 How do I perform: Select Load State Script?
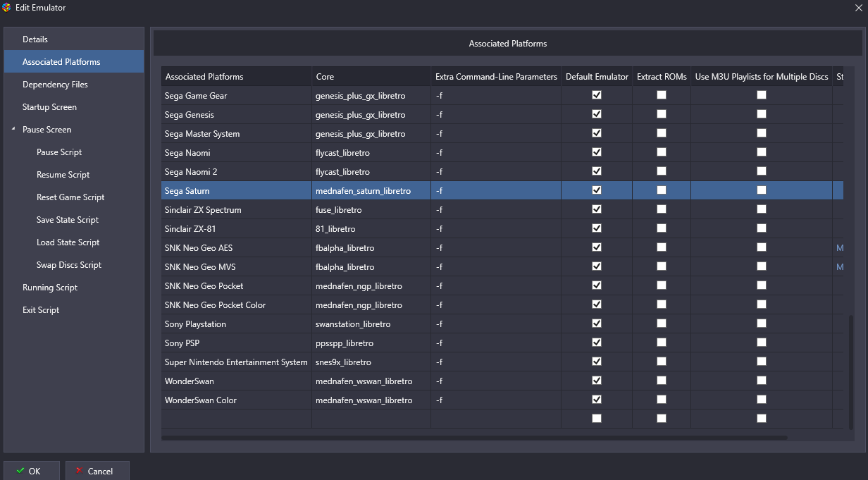[x=68, y=242]
